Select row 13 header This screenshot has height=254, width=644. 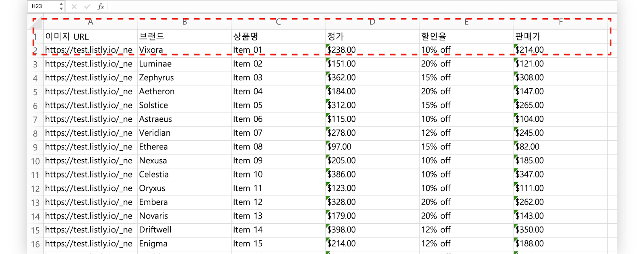[35, 202]
